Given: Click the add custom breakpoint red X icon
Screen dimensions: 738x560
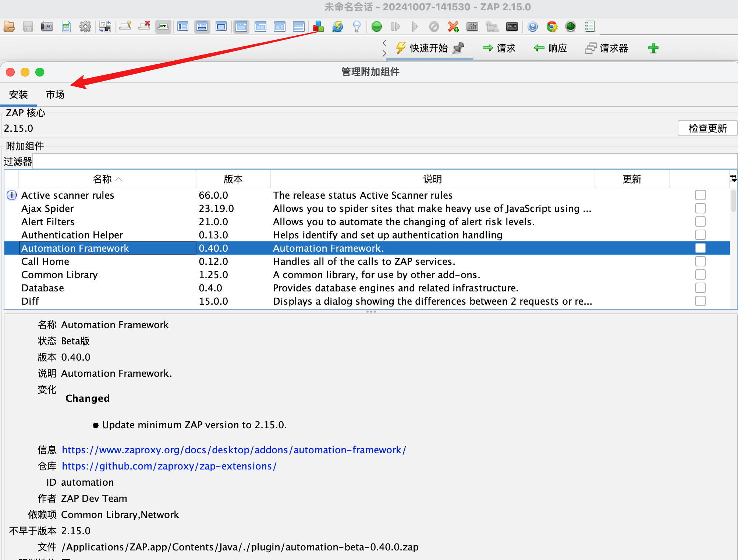Looking at the screenshot, I should [x=453, y=26].
